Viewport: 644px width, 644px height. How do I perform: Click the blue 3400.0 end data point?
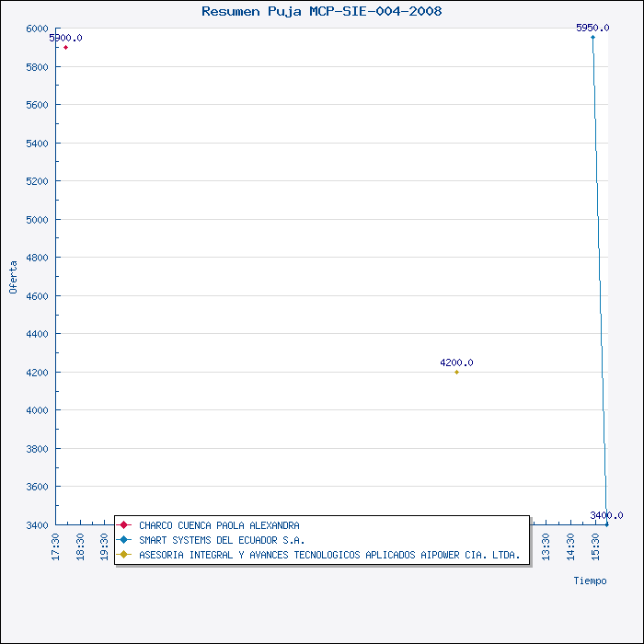click(607, 524)
